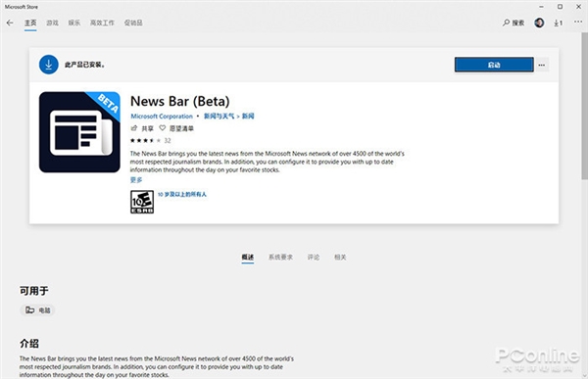Image resolution: width=588 pixels, height=379 pixels.
Task: Launch the app with the 启动 button
Action: (x=494, y=65)
